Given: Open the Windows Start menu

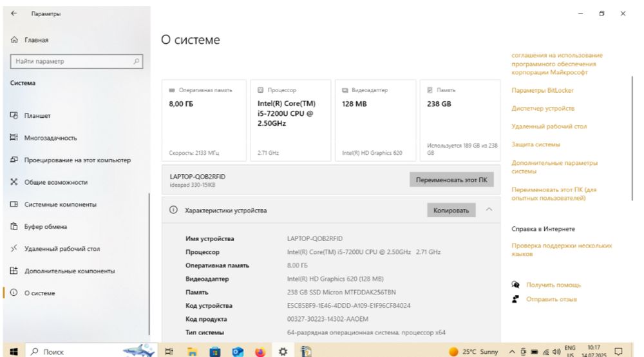Looking at the screenshot, I should point(14,352).
